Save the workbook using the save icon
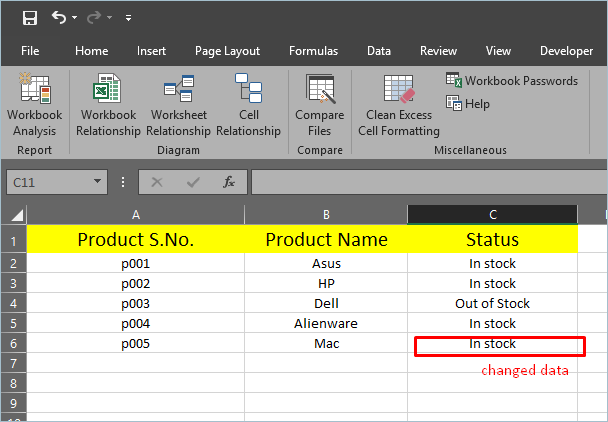608x422 pixels. [29, 17]
